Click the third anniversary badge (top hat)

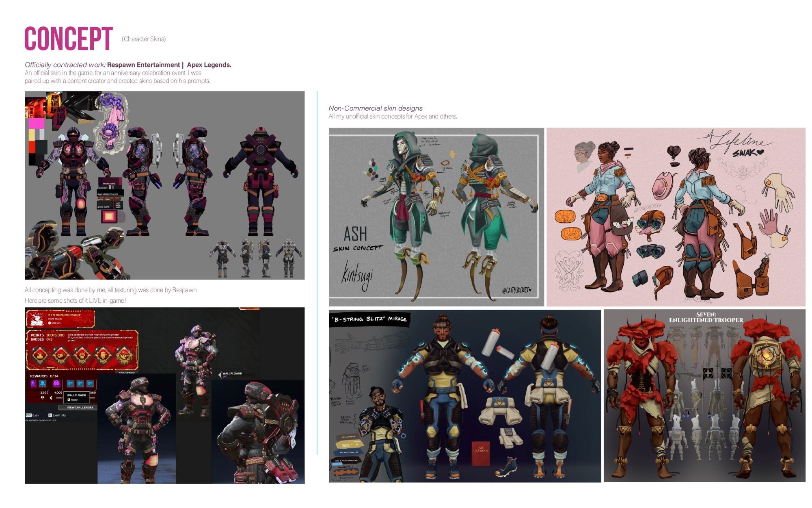coord(82,355)
